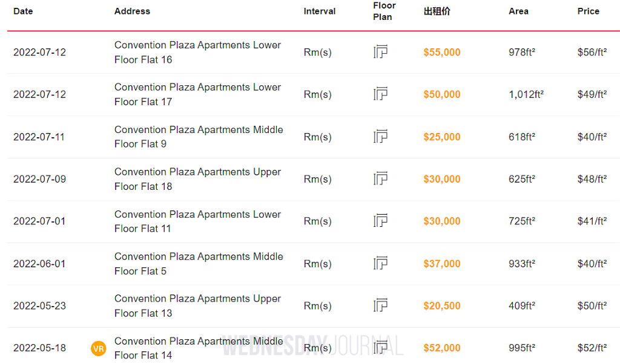Click the $55,000 rental price link
620x364 pixels.
(x=442, y=53)
